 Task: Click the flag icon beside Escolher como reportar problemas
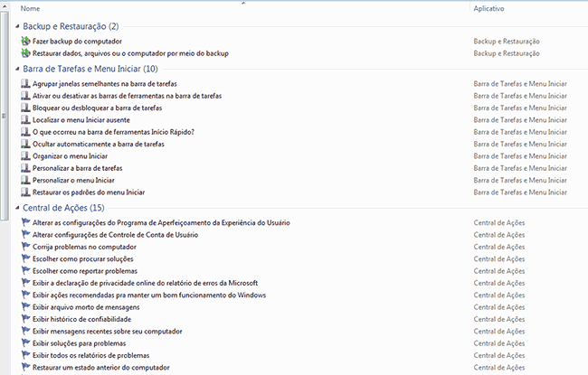pyautogui.click(x=25, y=270)
